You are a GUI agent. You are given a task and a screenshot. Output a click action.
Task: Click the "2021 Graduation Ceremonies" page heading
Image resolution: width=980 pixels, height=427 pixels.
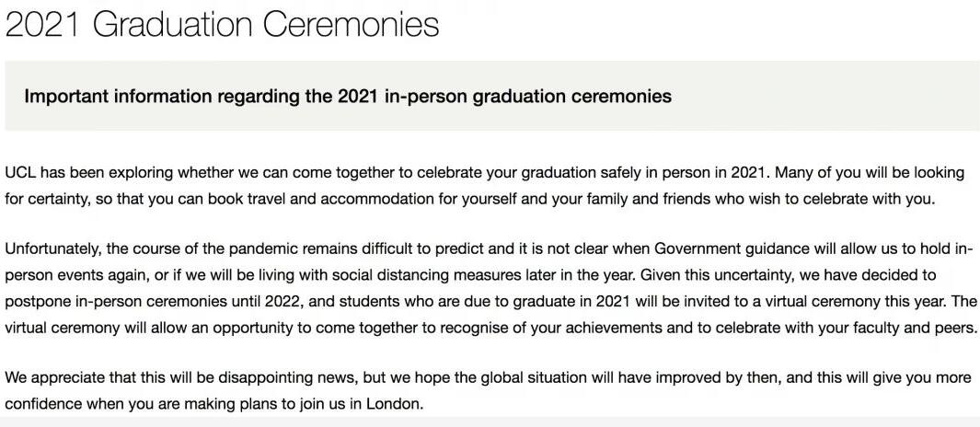pyautogui.click(x=222, y=25)
